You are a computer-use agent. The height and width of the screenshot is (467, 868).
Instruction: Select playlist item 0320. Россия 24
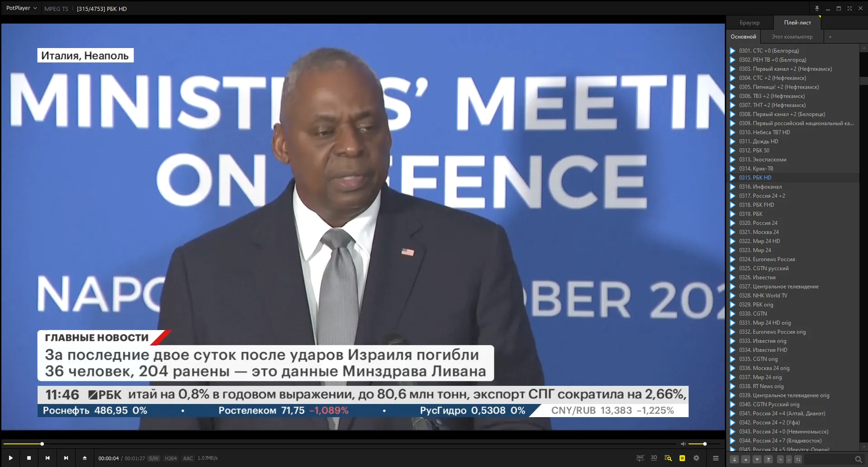(x=793, y=223)
